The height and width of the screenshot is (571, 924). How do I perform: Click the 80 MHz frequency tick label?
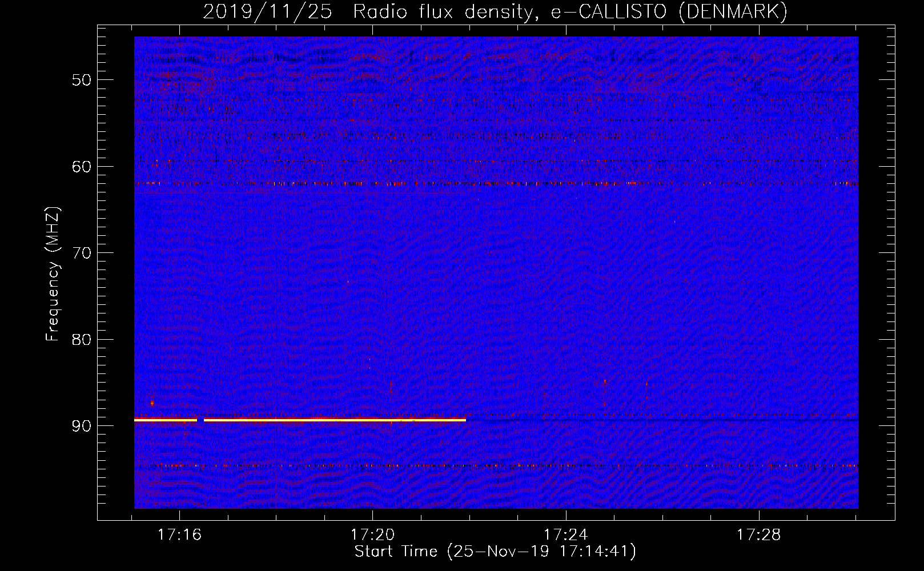[x=82, y=339]
